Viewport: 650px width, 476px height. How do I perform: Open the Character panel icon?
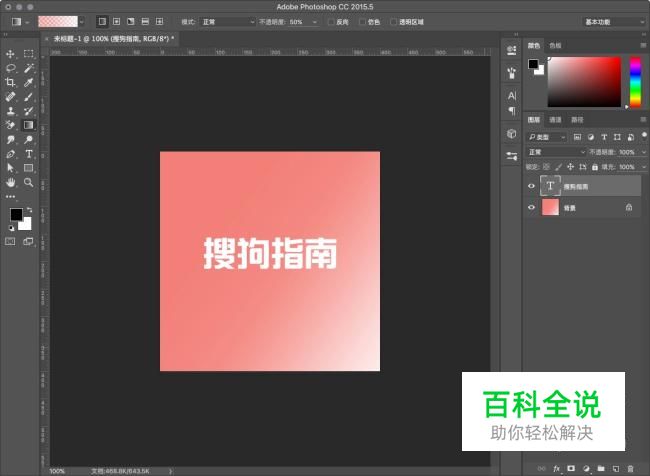pos(512,96)
